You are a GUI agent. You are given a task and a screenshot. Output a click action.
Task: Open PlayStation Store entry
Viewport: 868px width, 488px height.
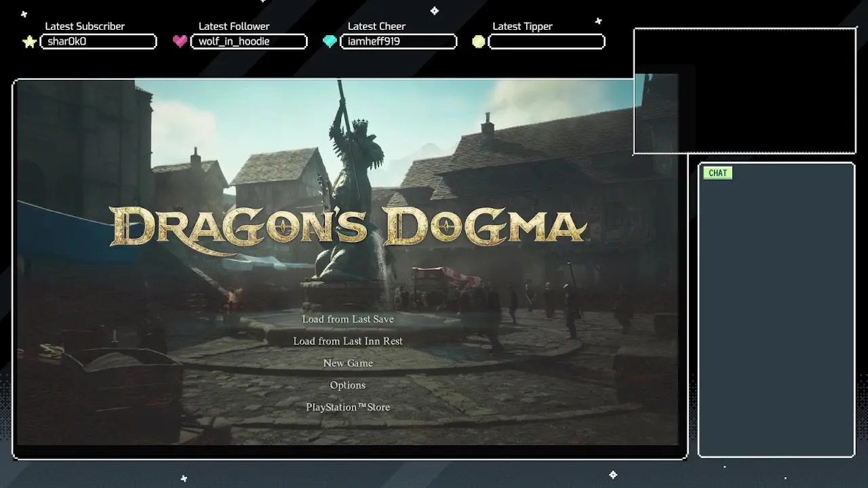coord(348,407)
